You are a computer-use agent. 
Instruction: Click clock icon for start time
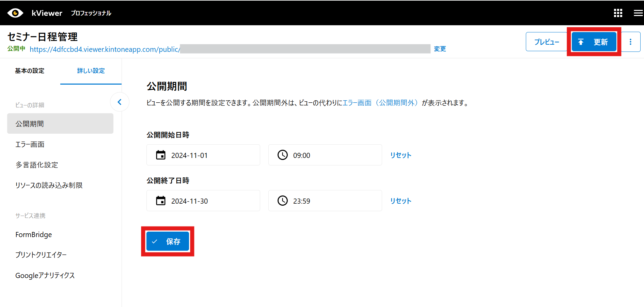[x=282, y=155]
